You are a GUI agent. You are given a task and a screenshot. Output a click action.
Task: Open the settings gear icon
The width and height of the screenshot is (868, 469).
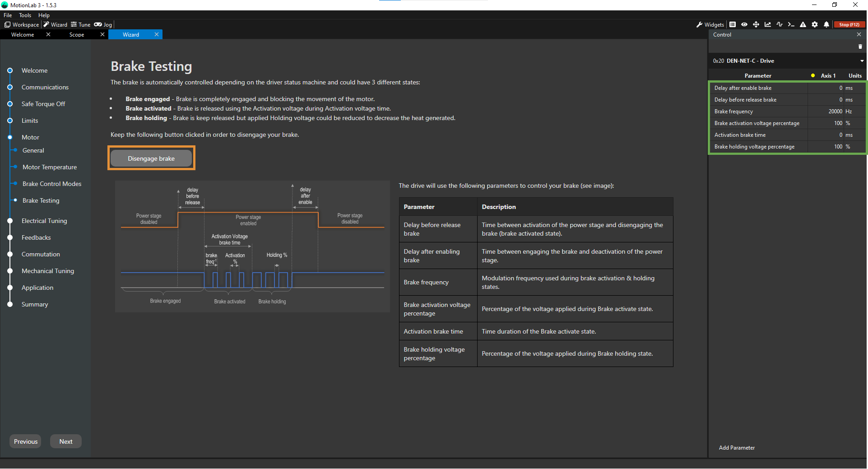[815, 25]
